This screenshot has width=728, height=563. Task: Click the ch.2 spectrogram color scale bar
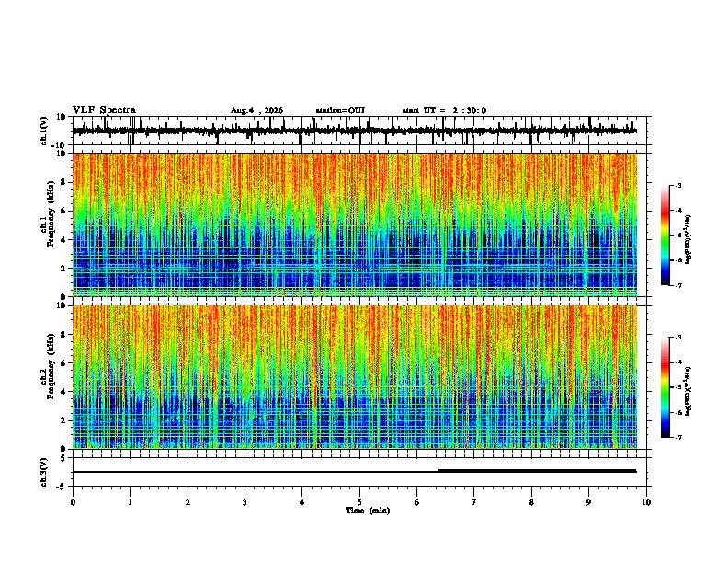[665, 387]
